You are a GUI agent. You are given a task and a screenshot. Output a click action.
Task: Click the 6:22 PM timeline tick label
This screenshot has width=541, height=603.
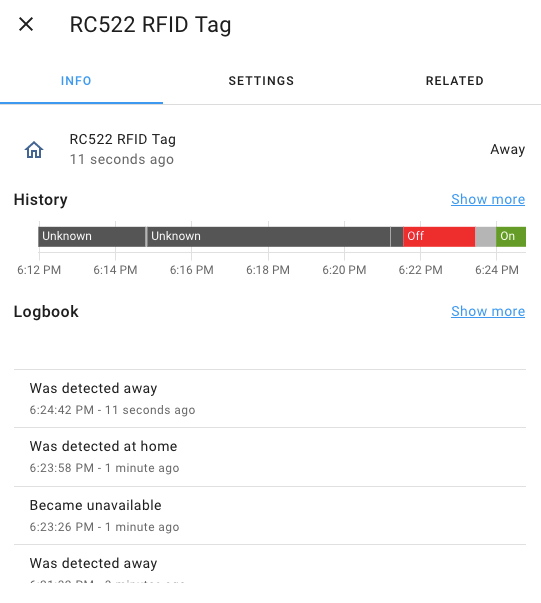pyautogui.click(x=420, y=270)
